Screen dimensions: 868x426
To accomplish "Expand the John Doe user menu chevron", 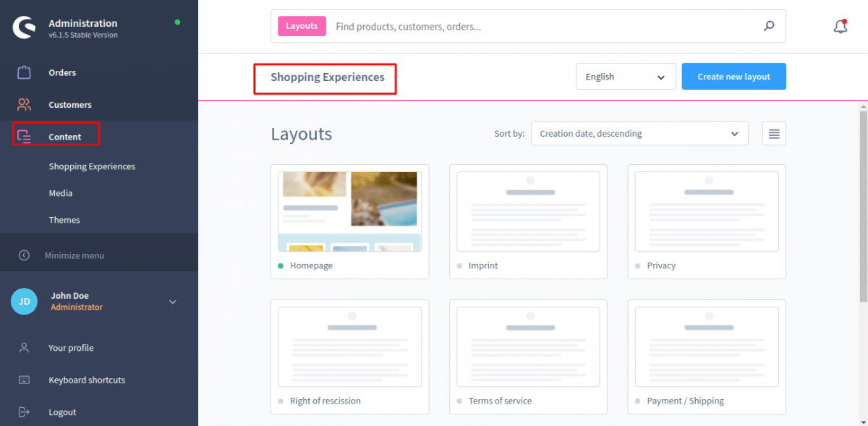I will [173, 302].
